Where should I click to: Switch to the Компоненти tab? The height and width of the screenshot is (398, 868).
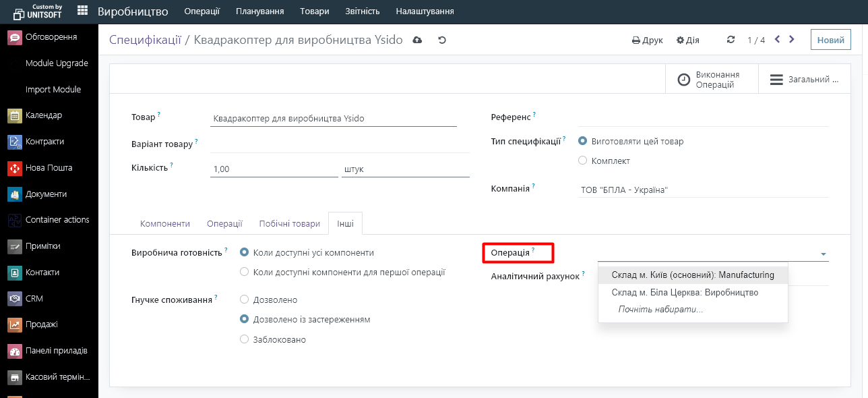(x=165, y=224)
